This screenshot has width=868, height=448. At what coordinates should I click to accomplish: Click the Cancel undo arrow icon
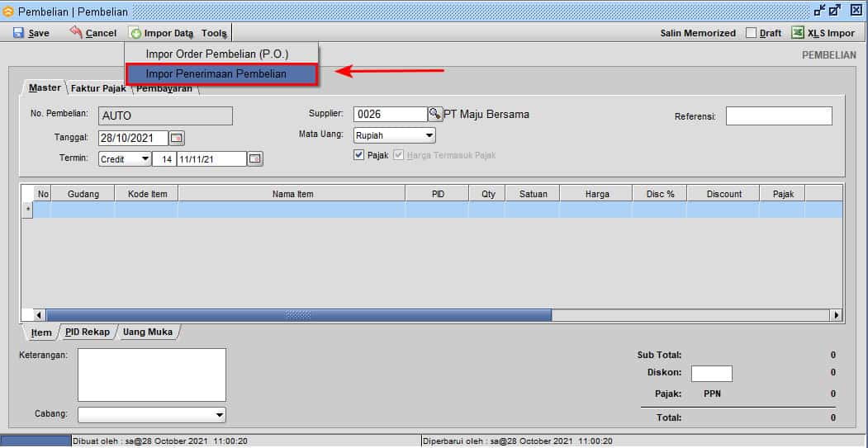77,32
